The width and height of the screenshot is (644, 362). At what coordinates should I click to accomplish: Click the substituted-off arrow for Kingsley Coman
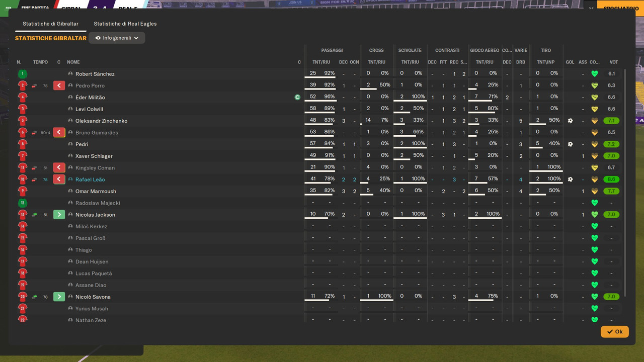59,168
